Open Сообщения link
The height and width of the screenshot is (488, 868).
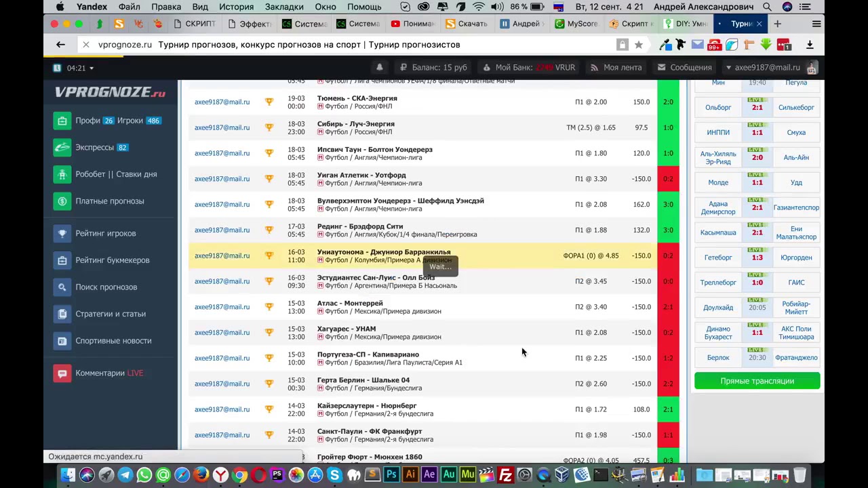click(684, 68)
